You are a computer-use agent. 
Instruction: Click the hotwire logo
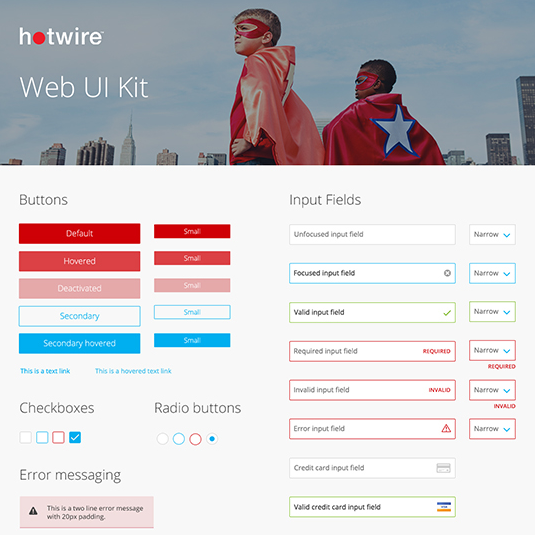pos(61,37)
